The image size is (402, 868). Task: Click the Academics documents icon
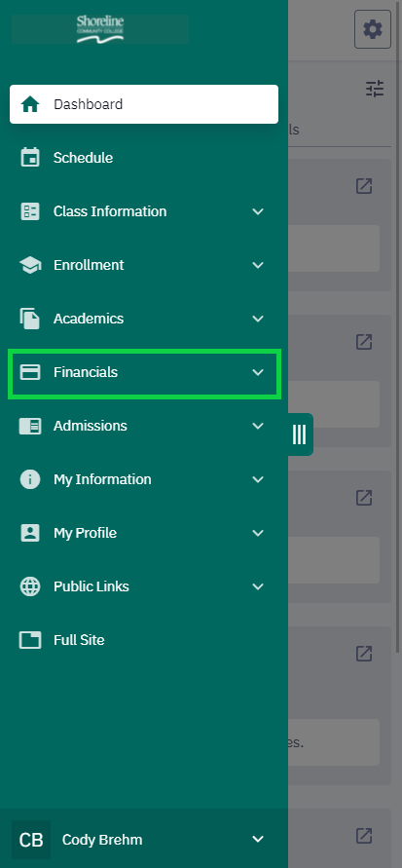pyautogui.click(x=30, y=319)
